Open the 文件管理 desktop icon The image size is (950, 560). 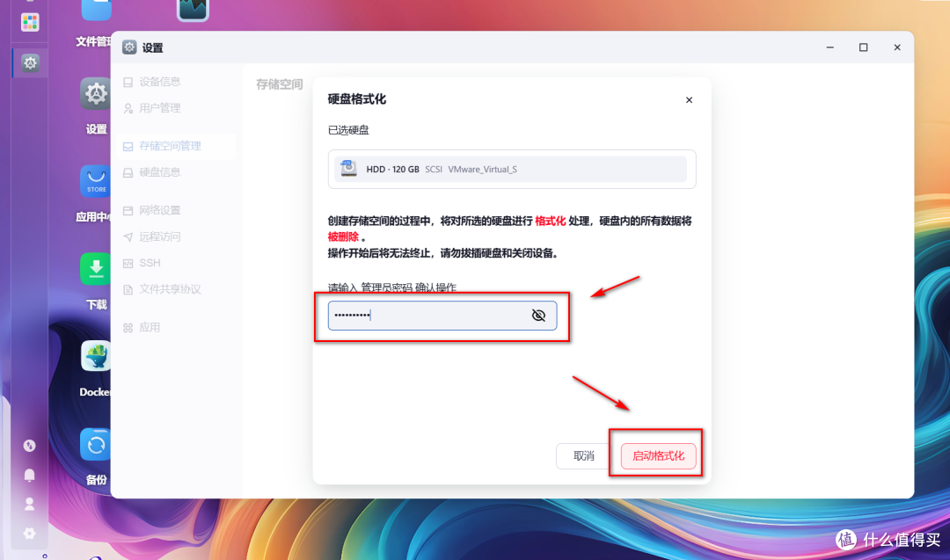pyautogui.click(x=96, y=11)
